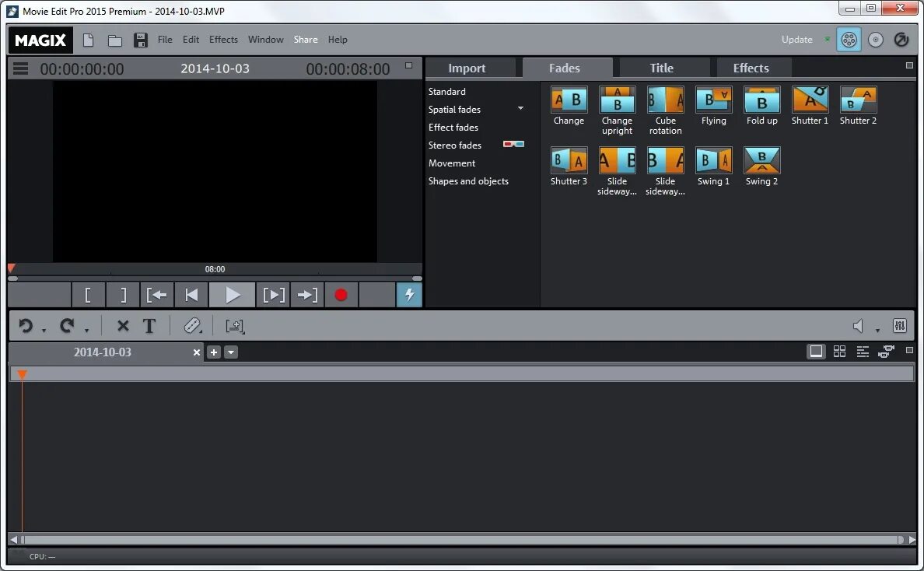This screenshot has height=571, width=924.
Task: Open the Share menu
Action: (305, 39)
